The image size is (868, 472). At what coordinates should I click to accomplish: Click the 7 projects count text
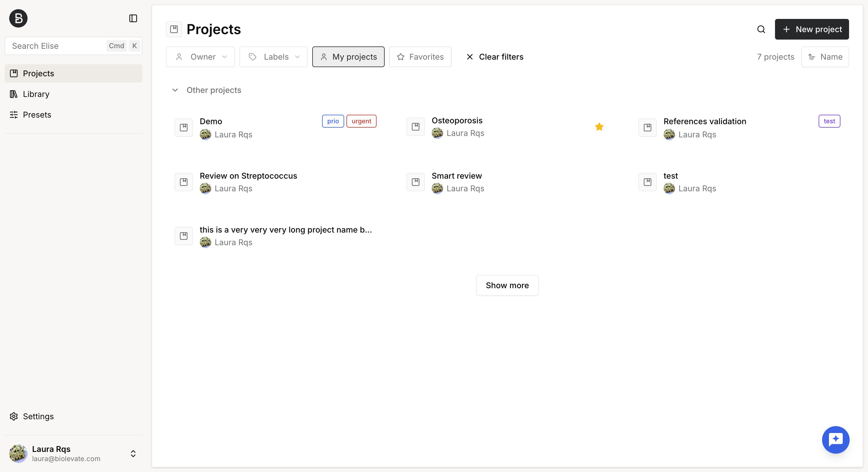(x=775, y=57)
